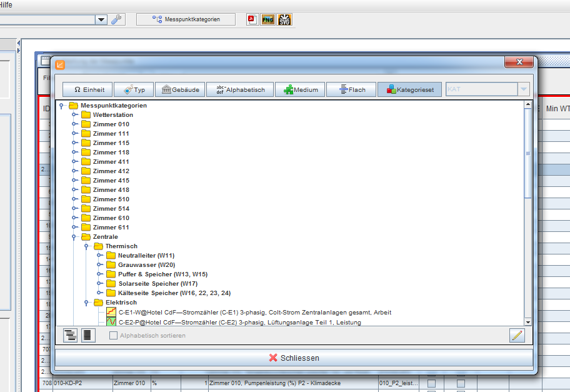
Task: Select Alphabetisch grouping tab
Action: (x=240, y=89)
